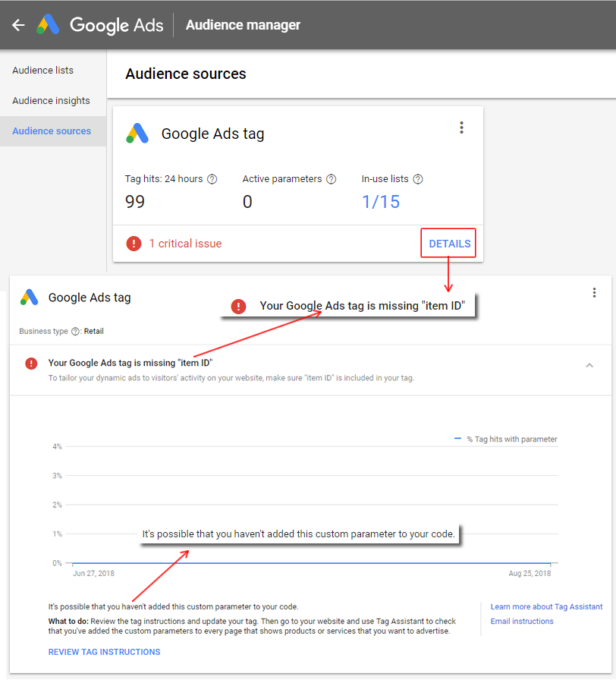Open three-dot menu on upper Google Ads tag card
Screen dimensions: 616x680
tap(462, 127)
